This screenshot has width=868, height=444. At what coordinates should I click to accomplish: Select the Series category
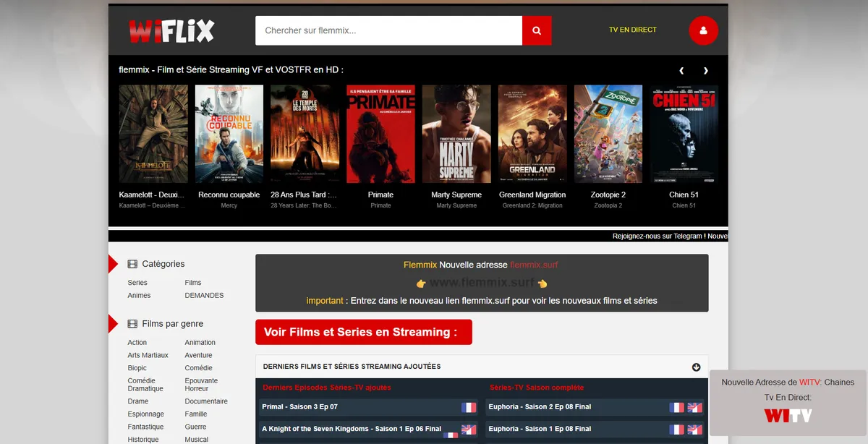137,283
